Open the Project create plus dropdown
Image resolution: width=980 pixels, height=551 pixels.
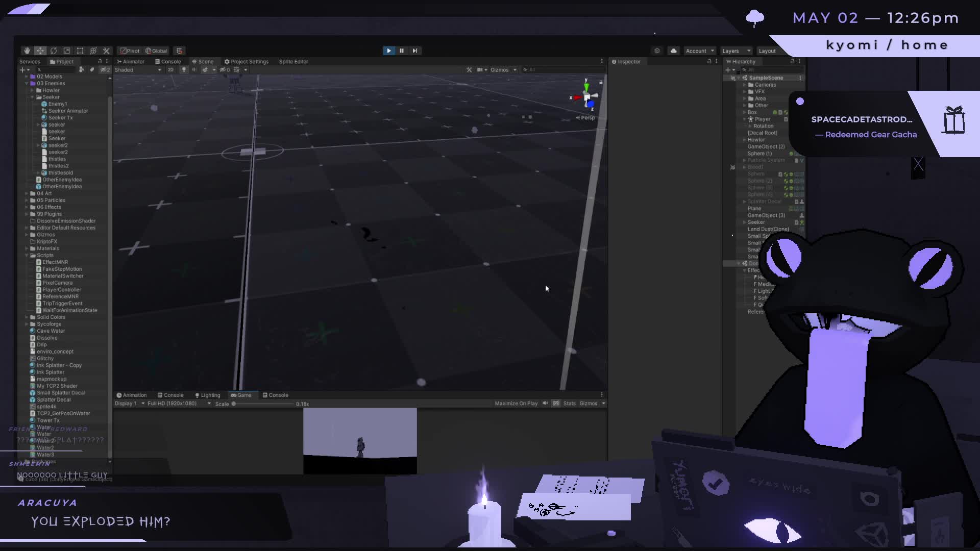24,69
